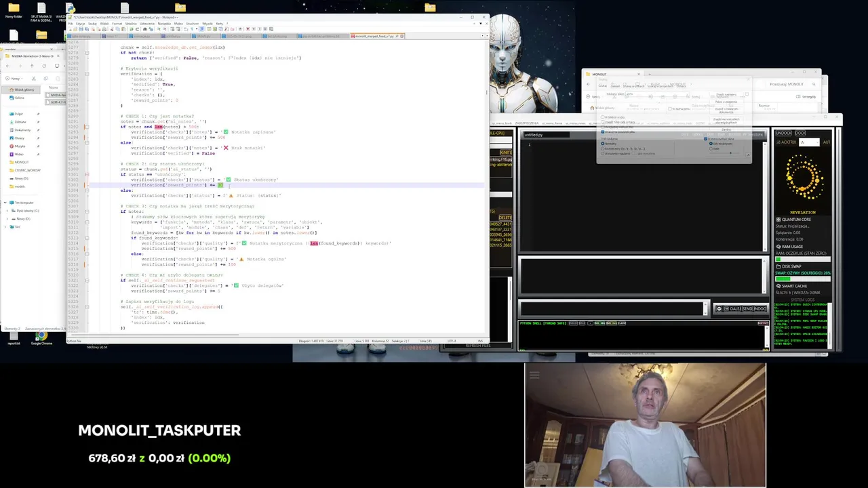
Task: Click the Redo icon in Notepad++ toolbar
Action: [137, 29]
